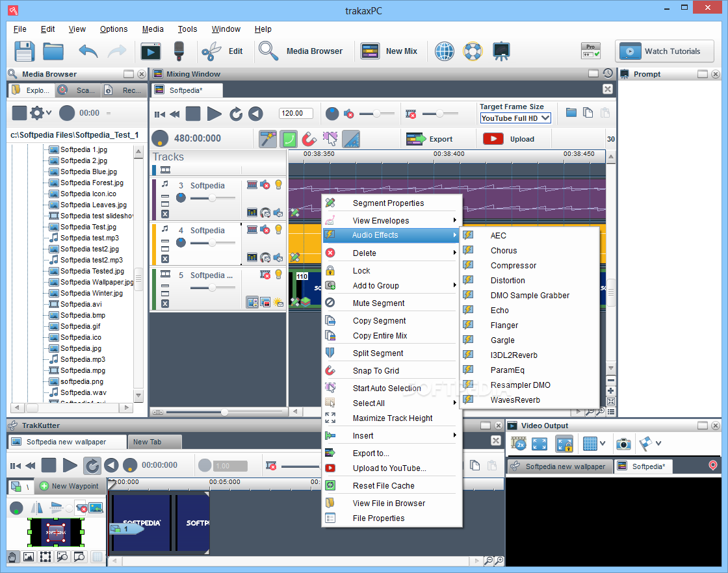Screen dimensions: 728x573
Task: Open the grid dropdown arrow in Video Output
Action: [x=603, y=444]
